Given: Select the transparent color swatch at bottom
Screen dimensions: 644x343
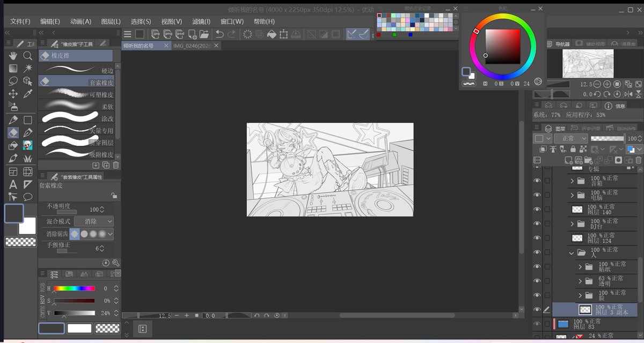Looking at the screenshot, I should (x=107, y=328).
